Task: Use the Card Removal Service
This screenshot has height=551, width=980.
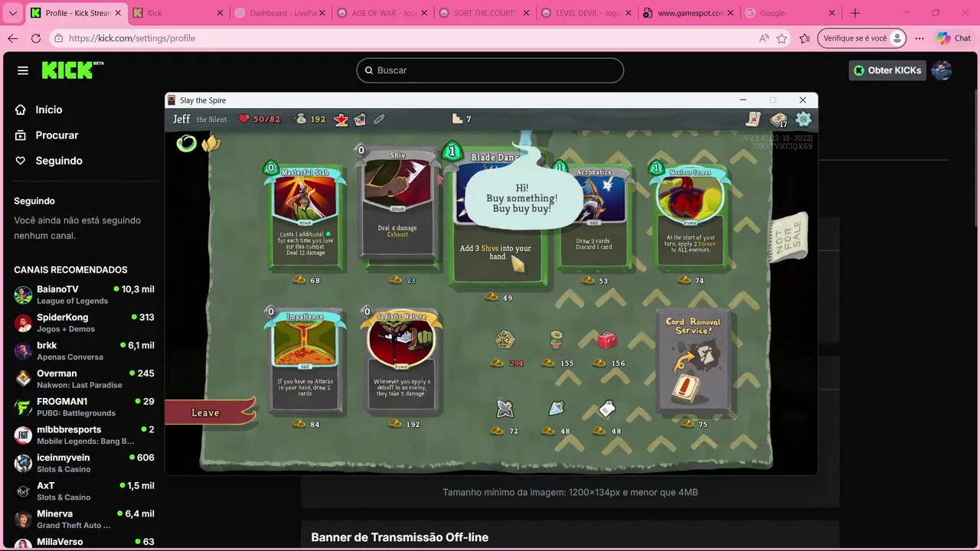Action: tap(694, 360)
